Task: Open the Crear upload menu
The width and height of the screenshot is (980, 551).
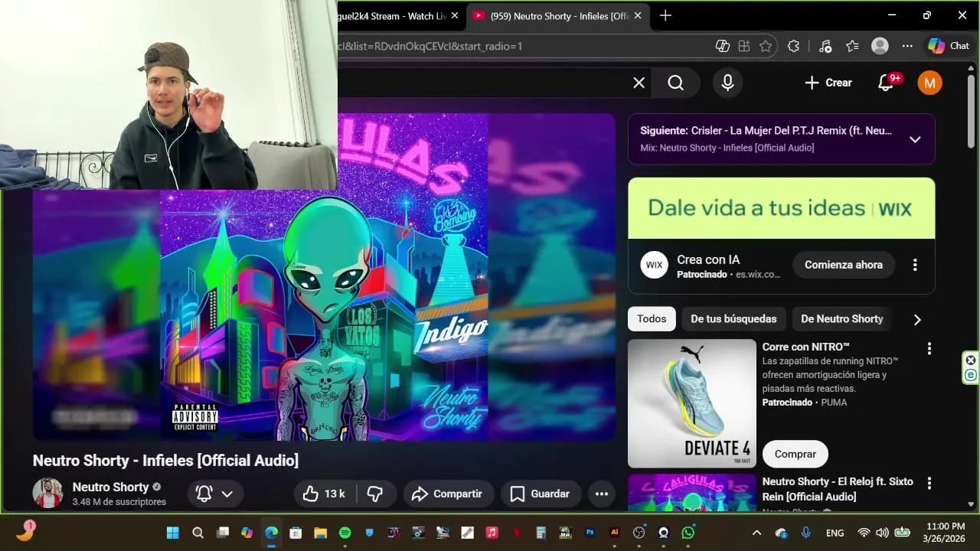Action: tap(828, 83)
